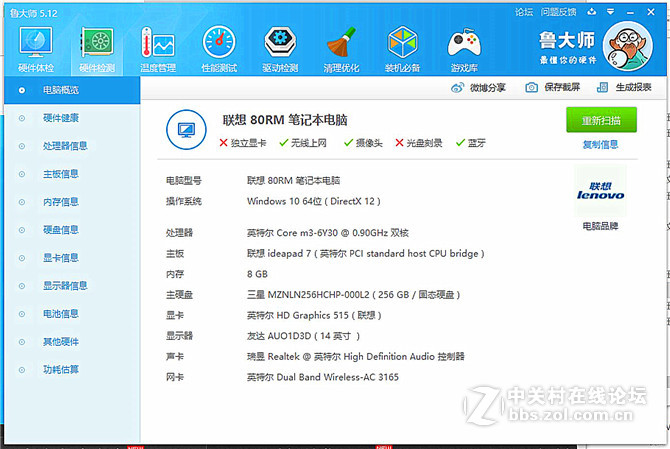
Task: Select the 硬件检测 circuit board icon
Action: pos(97,42)
